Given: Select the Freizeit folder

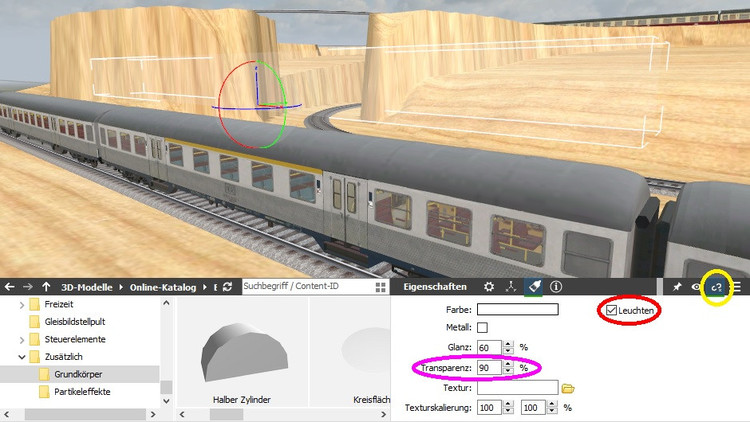Looking at the screenshot, I should (x=59, y=304).
